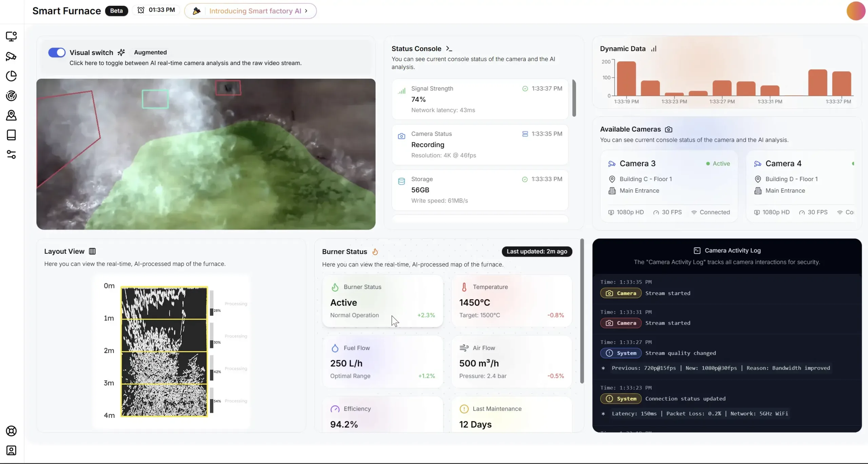Screen dimensions: 868x464
Task: Click the bar chart icon beside Dynamic Data
Action: click(654, 49)
